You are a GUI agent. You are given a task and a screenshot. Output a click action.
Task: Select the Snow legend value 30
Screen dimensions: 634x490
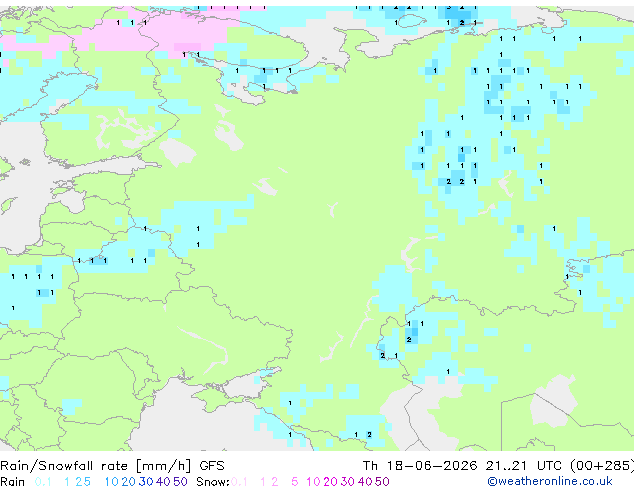pyautogui.click(x=348, y=482)
